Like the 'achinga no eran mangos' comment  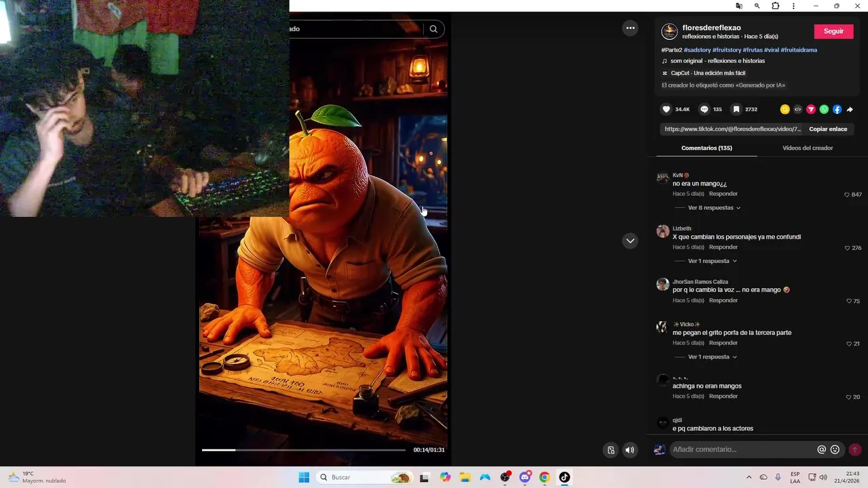click(x=849, y=397)
